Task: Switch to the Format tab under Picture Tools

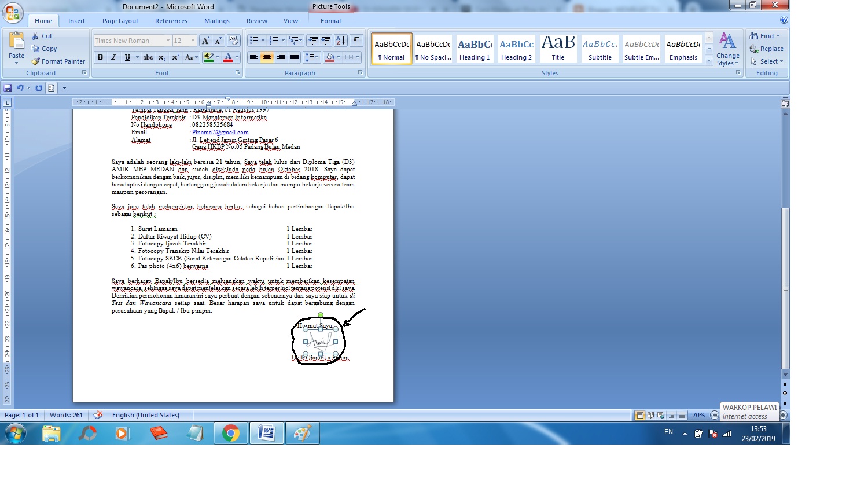Action: (x=330, y=20)
